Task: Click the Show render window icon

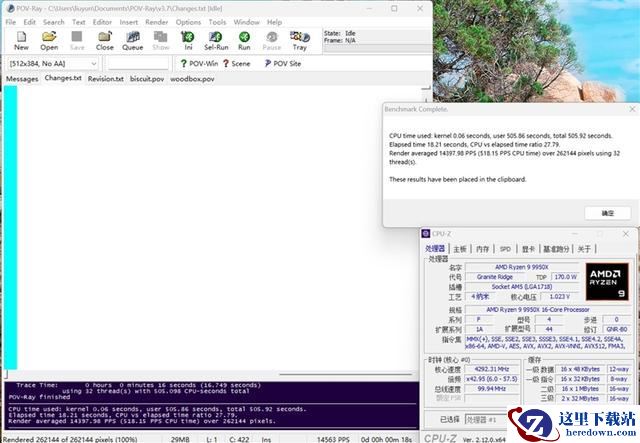Action: pos(160,41)
